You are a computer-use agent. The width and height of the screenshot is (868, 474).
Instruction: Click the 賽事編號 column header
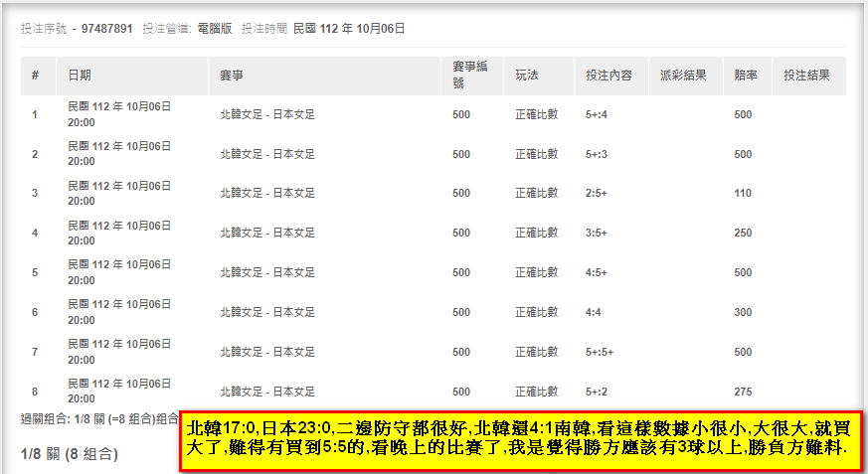point(470,76)
